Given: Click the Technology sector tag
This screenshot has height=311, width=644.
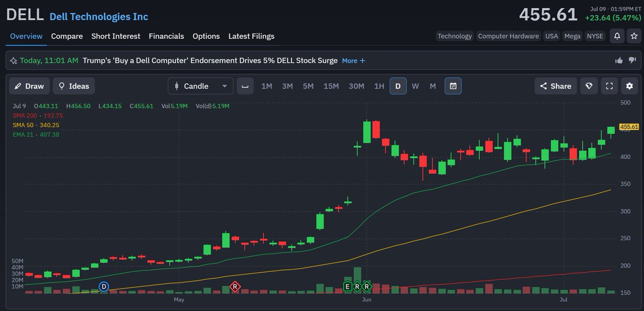Looking at the screenshot, I should point(455,36).
